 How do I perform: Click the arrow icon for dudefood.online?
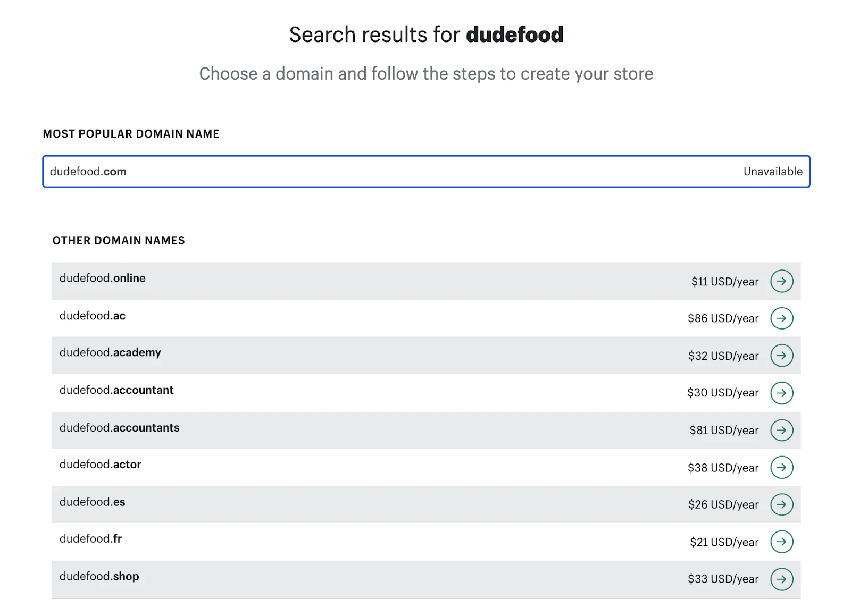pos(781,281)
